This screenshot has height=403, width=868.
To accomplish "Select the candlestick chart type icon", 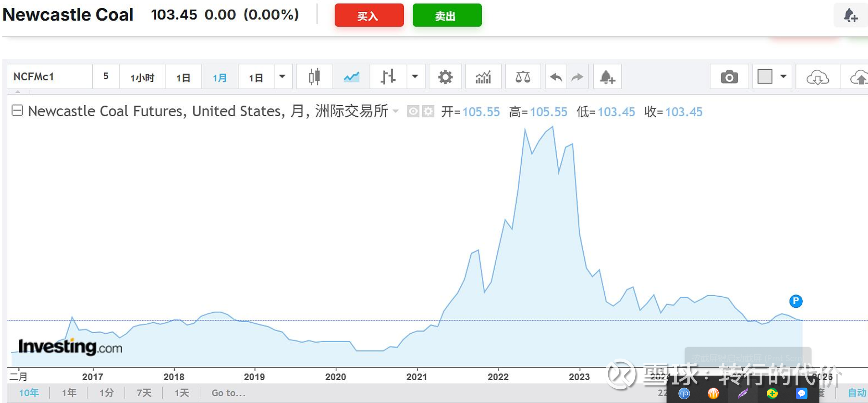I will [x=314, y=77].
